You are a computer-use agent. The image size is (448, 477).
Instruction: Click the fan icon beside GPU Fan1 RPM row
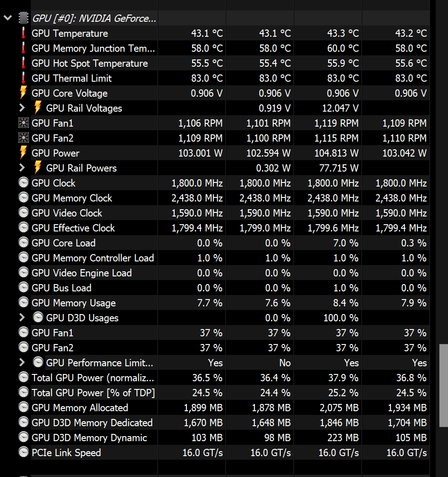pyautogui.click(x=24, y=123)
